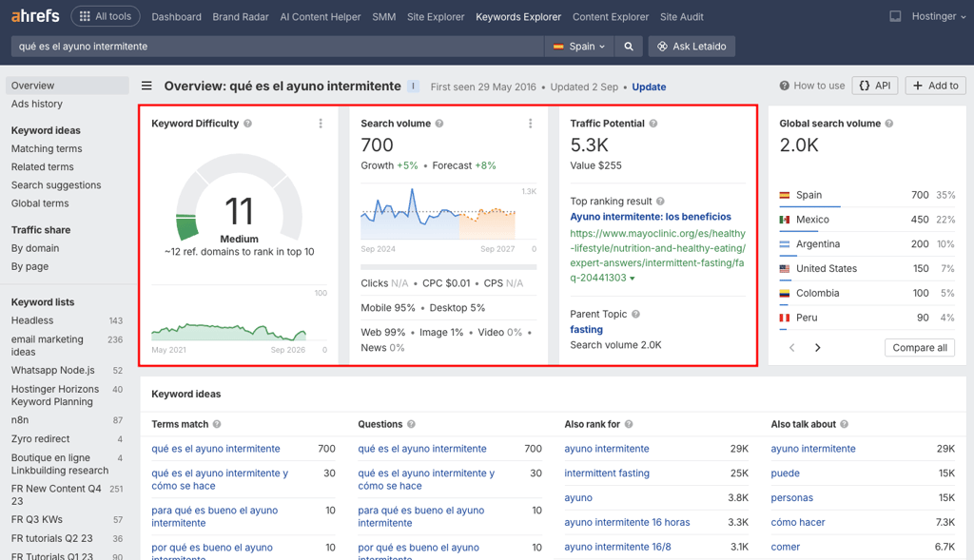Open SMM in top navigation
This screenshot has height=560, width=974.
[384, 17]
